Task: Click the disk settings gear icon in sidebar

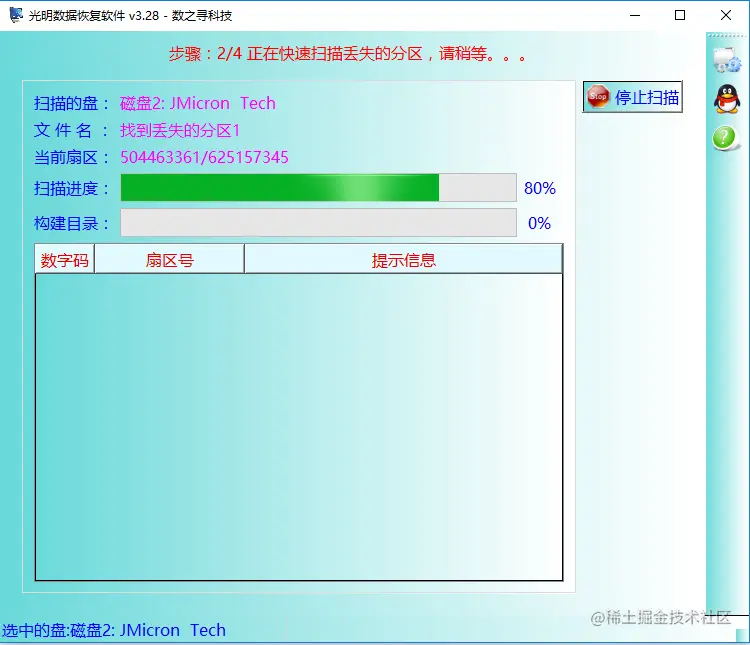Action: pyautogui.click(x=727, y=60)
